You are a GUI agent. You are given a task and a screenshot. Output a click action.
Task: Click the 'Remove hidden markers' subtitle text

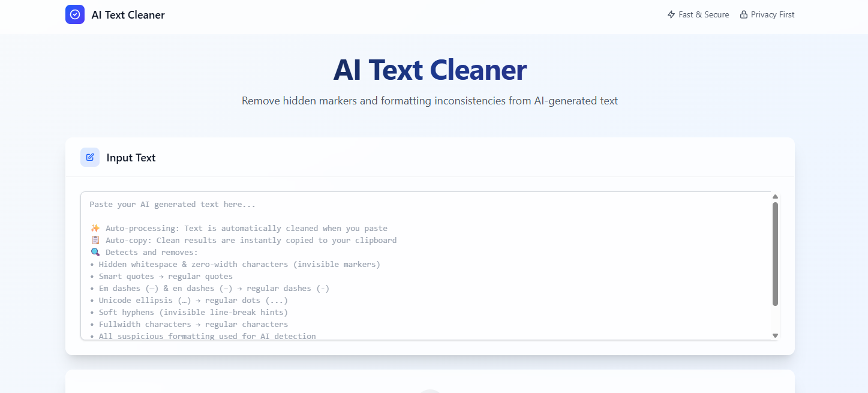[430, 101]
